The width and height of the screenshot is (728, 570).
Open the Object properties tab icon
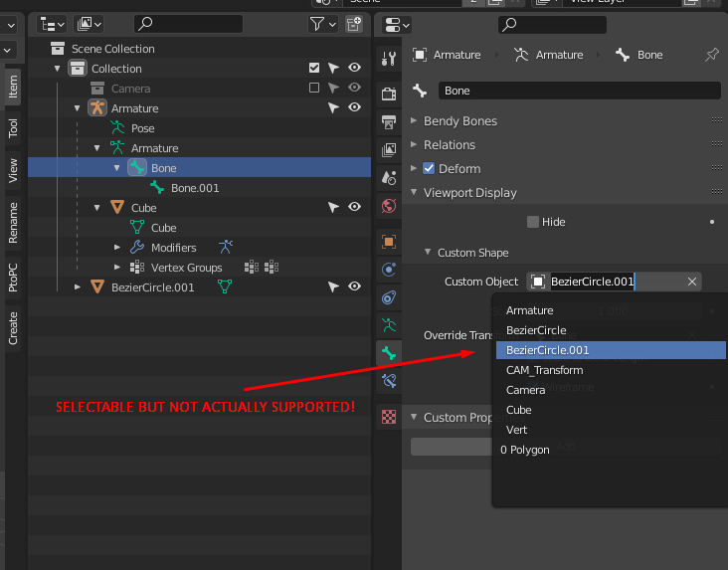point(389,242)
